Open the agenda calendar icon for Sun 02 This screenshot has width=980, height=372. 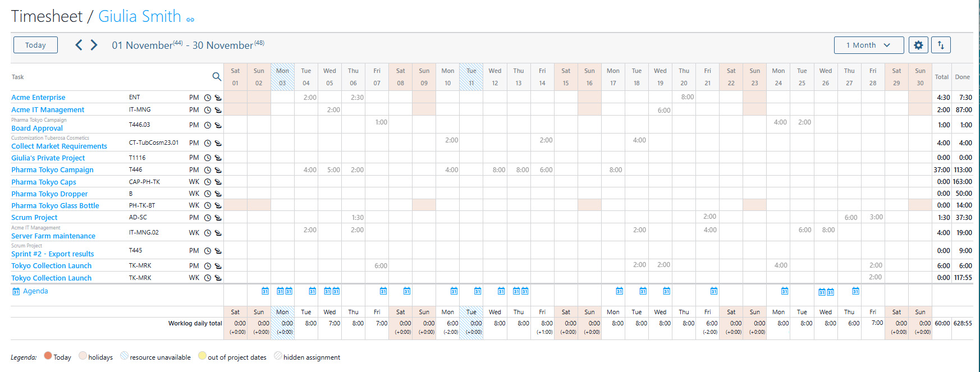pyautogui.click(x=265, y=291)
